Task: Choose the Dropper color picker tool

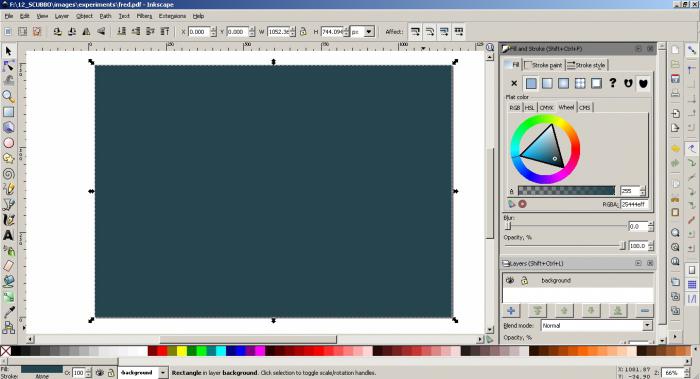Action: 8,312
